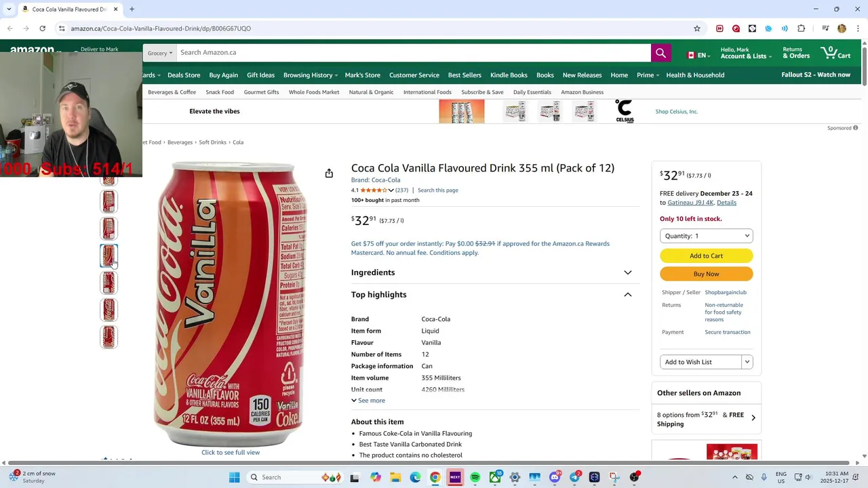Open the Quantity dropdown
This screenshot has height=488, width=868.
coord(706,236)
